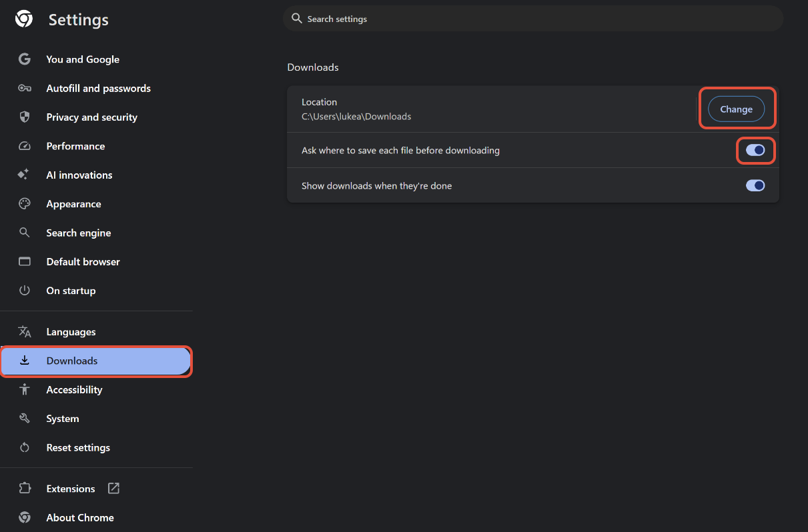Viewport: 808px width, 532px height.
Task: Click the Downloads section heading
Action: pyautogui.click(x=313, y=67)
